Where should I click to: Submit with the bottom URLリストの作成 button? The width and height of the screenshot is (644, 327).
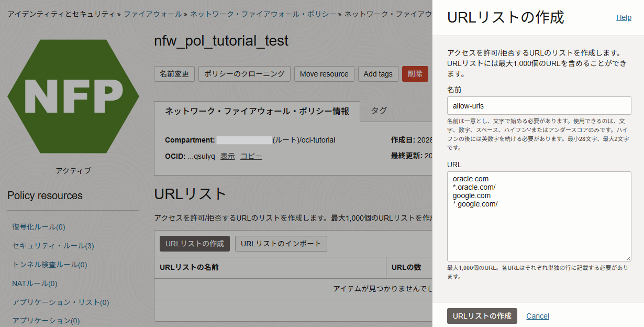tap(482, 316)
